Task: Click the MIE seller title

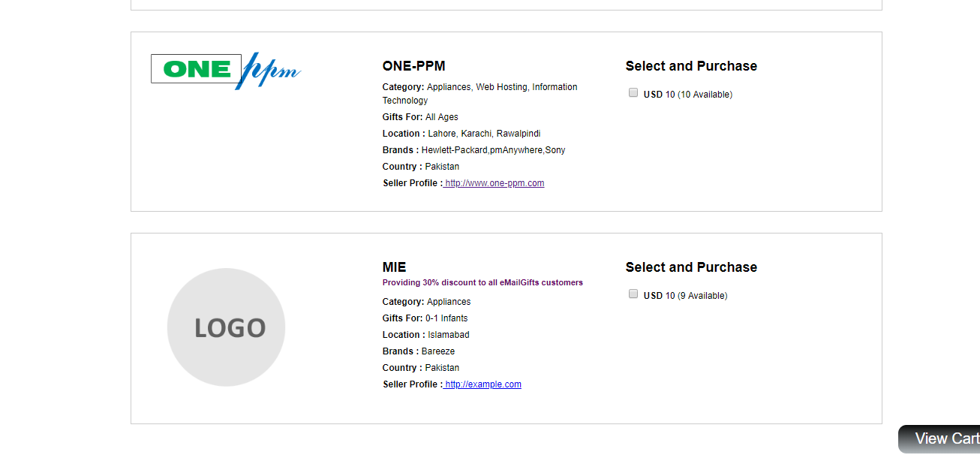Action: pyautogui.click(x=394, y=267)
